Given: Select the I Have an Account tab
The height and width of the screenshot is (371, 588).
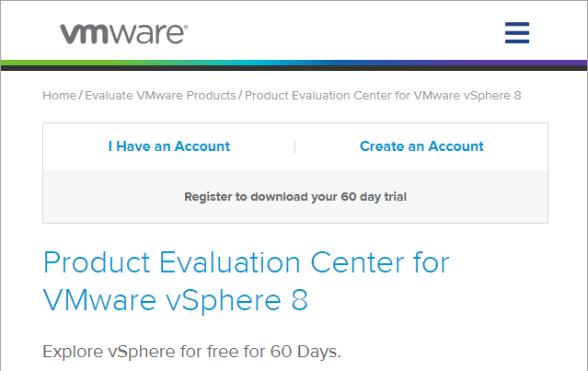Looking at the screenshot, I should 169,146.
